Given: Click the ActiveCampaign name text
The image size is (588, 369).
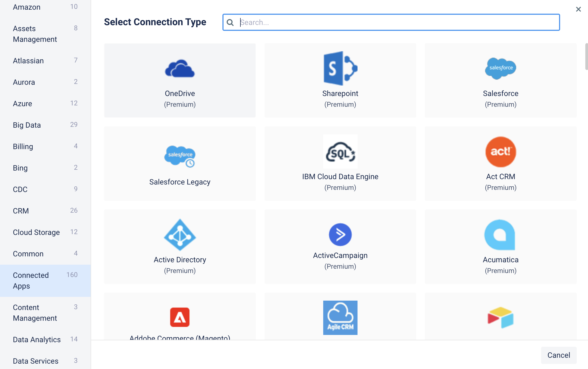Looking at the screenshot, I should pyautogui.click(x=340, y=255).
